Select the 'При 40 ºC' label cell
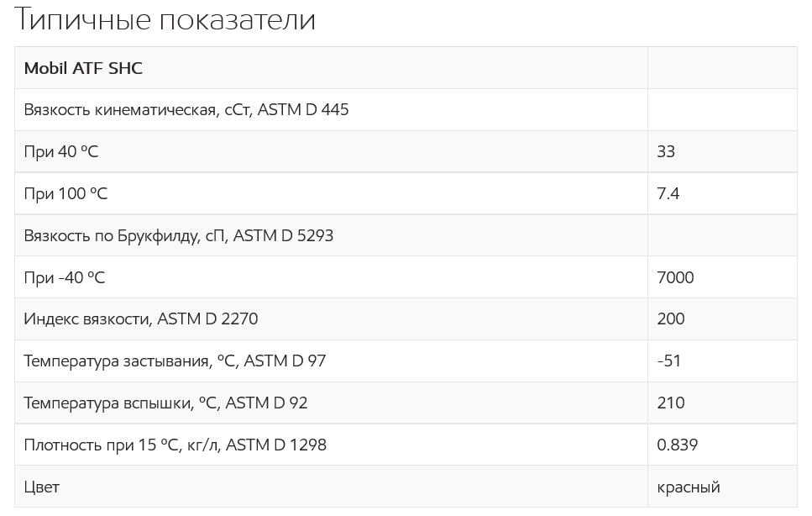The height and width of the screenshot is (516, 812). click(x=331, y=151)
